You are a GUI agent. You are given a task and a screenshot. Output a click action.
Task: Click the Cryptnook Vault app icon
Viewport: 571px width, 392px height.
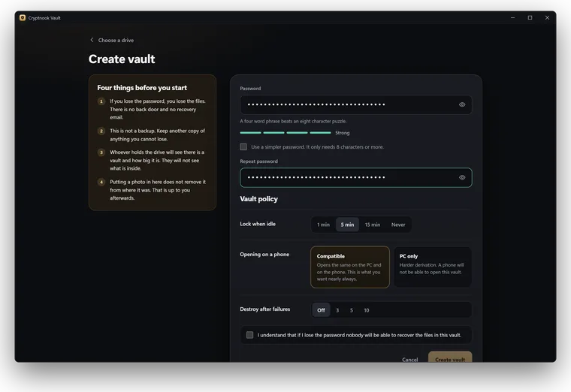pyautogui.click(x=23, y=18)
